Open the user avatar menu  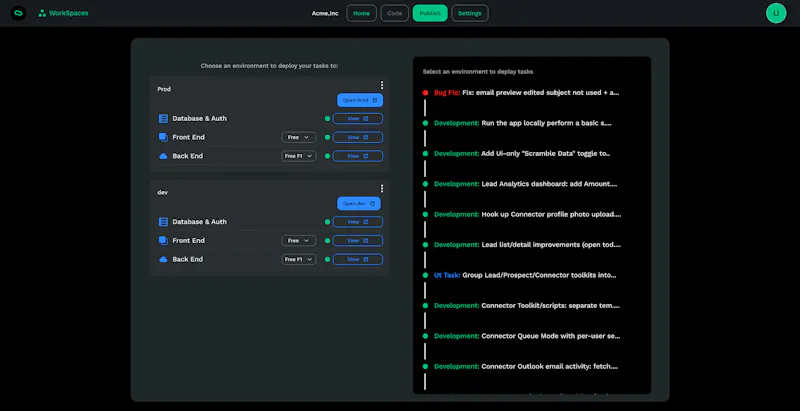(x=776, y=13)
